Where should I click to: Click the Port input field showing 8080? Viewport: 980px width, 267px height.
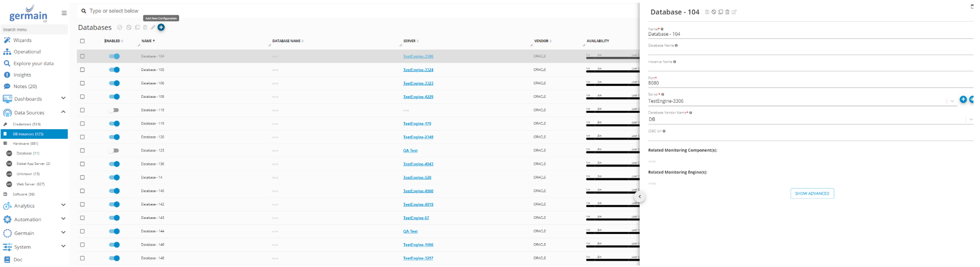801,83
